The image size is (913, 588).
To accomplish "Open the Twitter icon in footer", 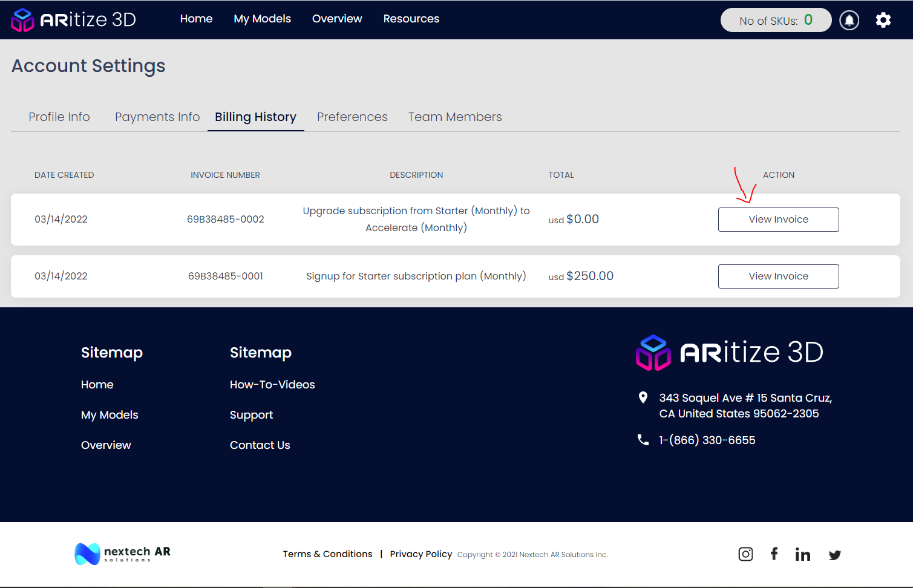I will (x=835, y=555).
